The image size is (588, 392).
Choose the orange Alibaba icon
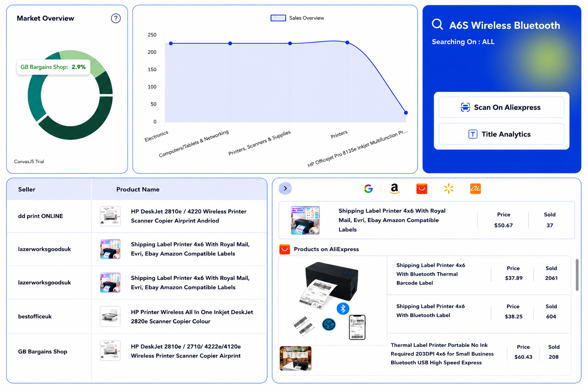tap(475, 188)
